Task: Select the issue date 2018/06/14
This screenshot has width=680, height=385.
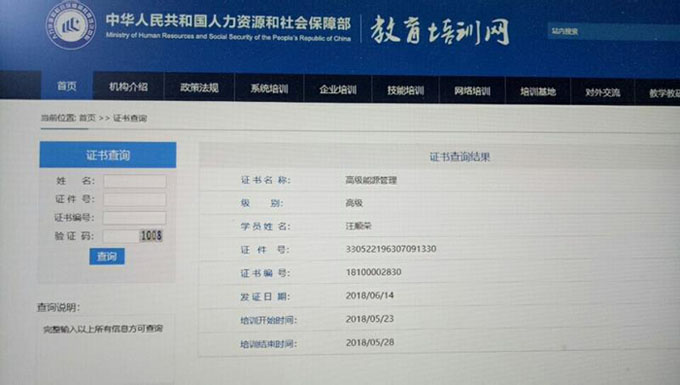Action: [x=370, y=296]
